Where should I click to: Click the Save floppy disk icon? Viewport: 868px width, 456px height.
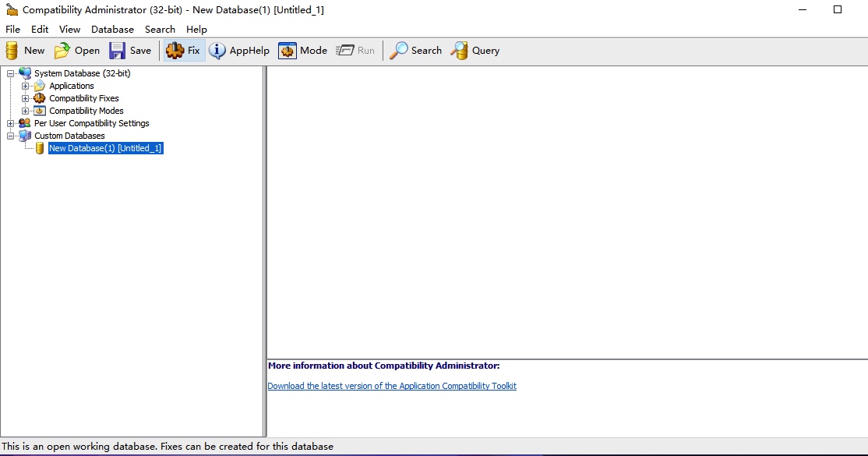pyautogui.click(x=117, y=51)
